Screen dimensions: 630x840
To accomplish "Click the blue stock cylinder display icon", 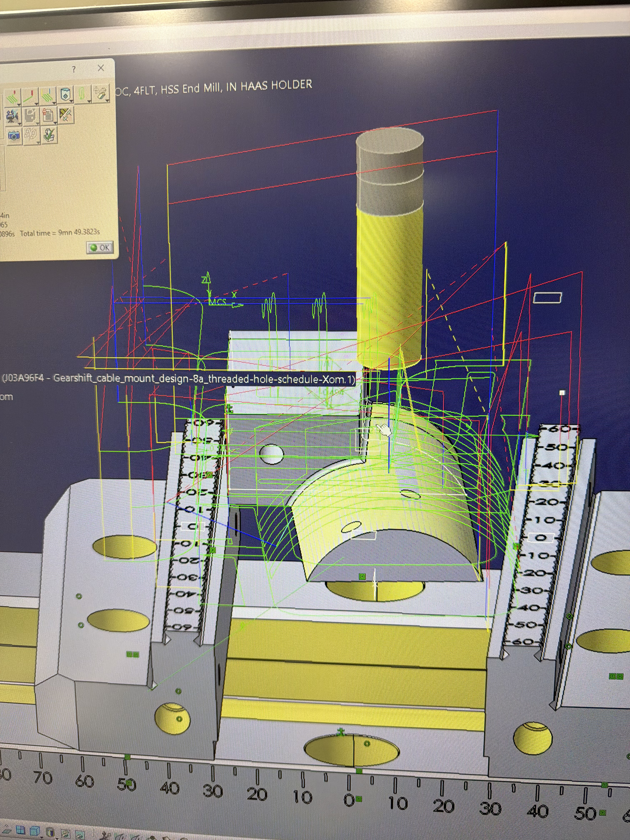I will pos(65,95).
